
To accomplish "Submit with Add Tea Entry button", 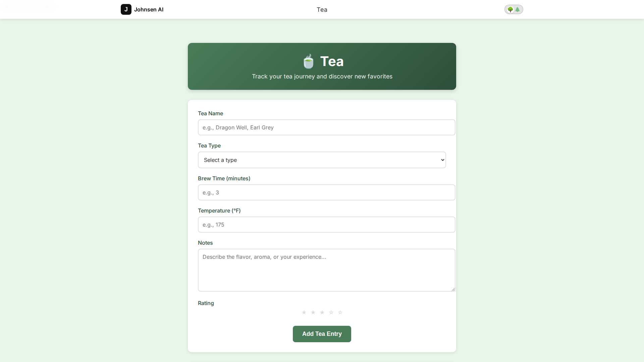I will click(x=322, y=334).
